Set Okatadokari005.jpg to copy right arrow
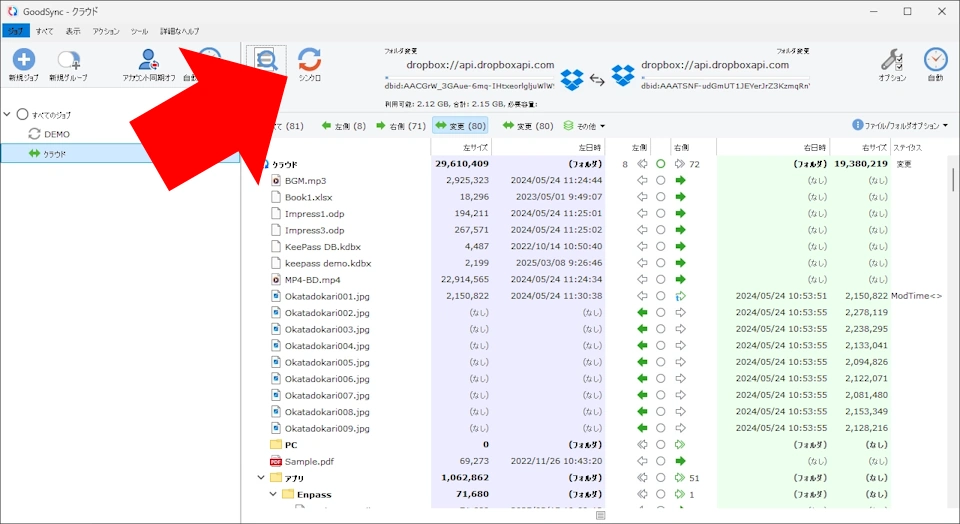The height and width of the screenshot is (524, 960). click(x=680, y=362)
